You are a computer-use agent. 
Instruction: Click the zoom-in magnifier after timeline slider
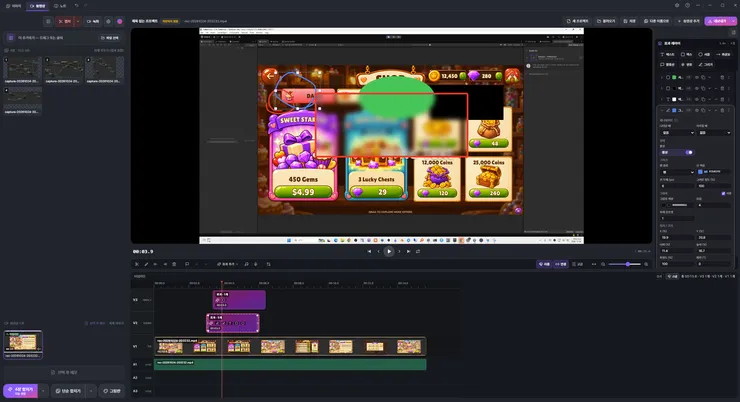pyautogui.click(x=646, y=264)
